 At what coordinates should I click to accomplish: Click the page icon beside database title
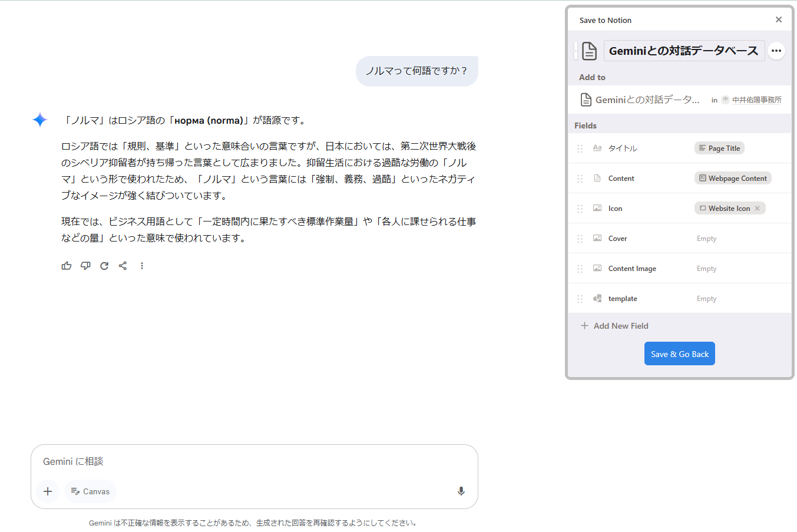click(589, 51)
